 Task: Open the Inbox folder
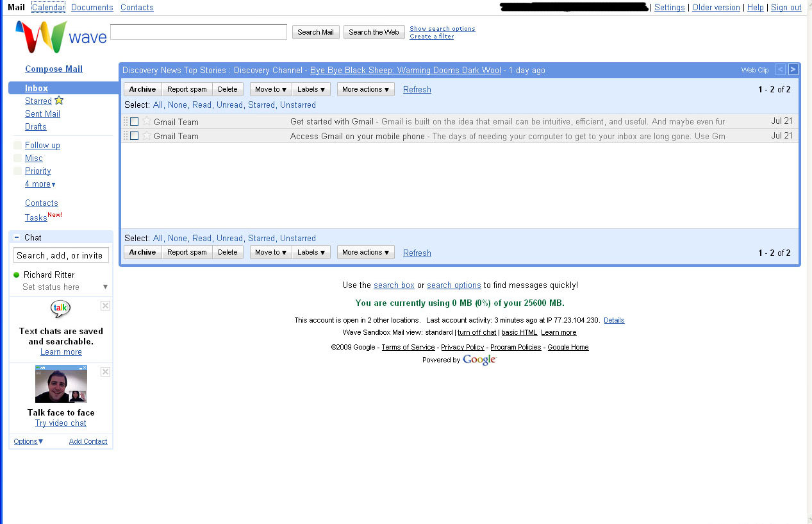pos(37,88)
